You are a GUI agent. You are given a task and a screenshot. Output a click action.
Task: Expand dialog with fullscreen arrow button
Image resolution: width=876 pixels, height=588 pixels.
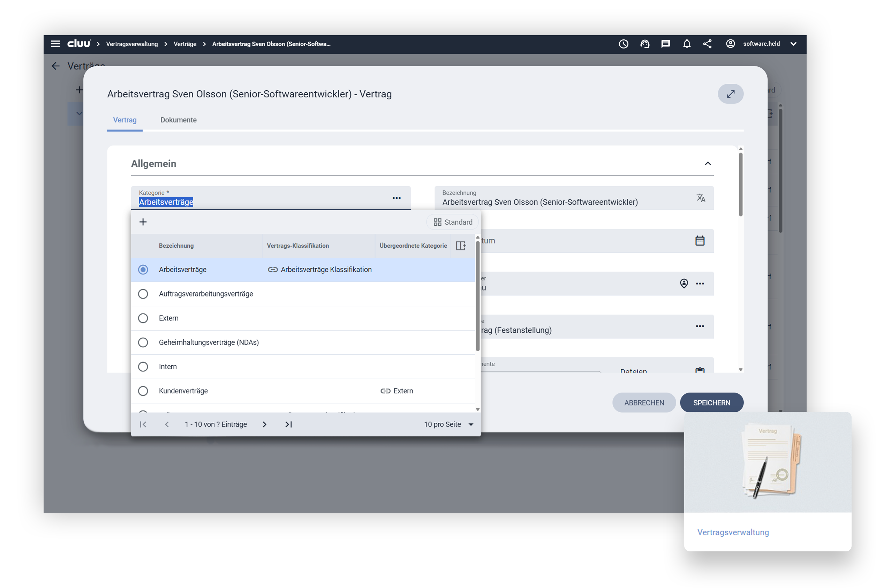click(x=730, y=94)
